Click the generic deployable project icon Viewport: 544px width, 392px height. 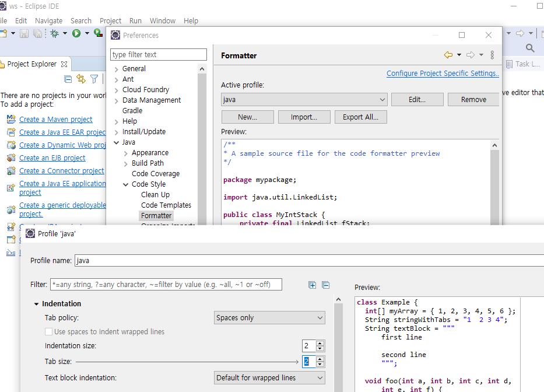11,210
